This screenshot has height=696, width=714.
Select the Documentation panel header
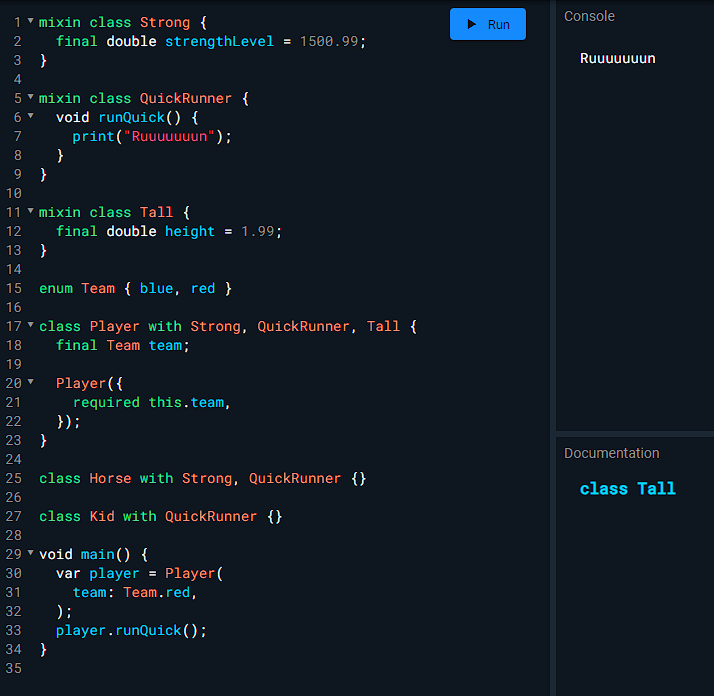tap(612, 453)
